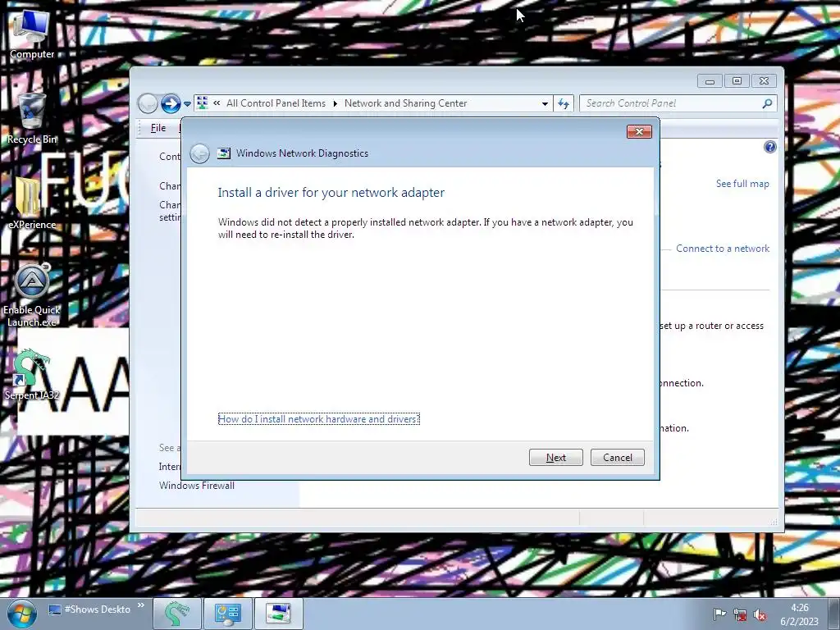Click heading Install a driver for your network adapter
The width and height of the screenshot is (840, 630).
pos(331,192)
